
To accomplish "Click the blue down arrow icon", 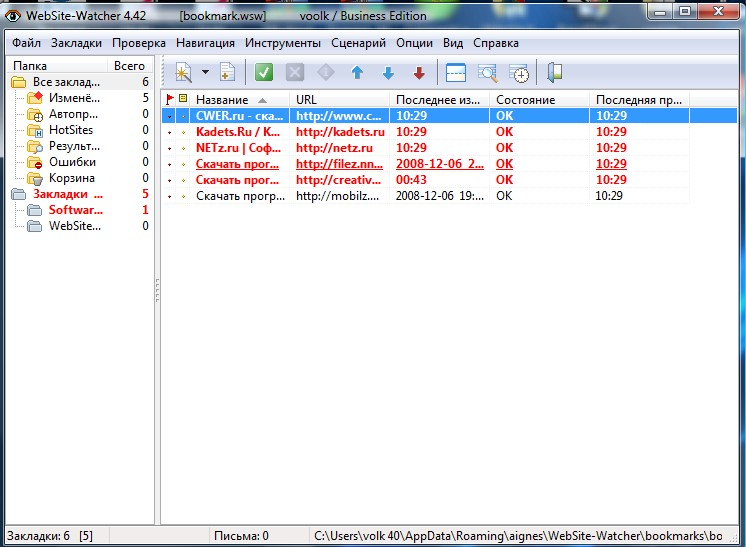I will (388, 73).
